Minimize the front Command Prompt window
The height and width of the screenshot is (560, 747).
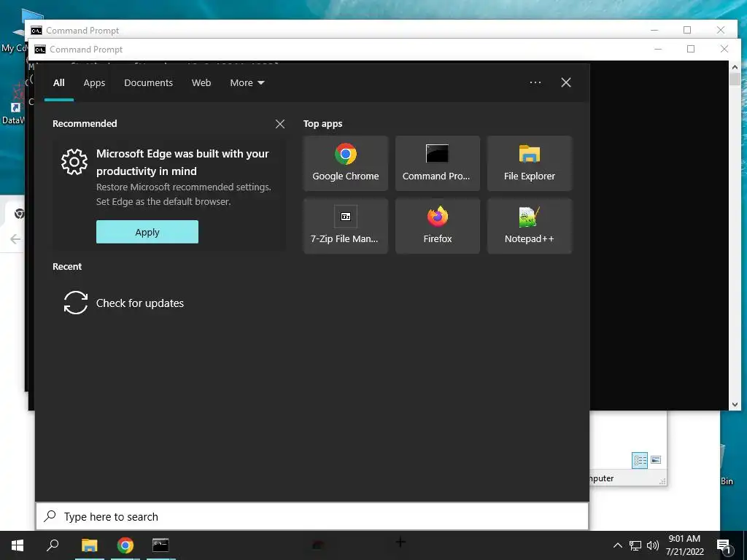(x=658, y=49)
